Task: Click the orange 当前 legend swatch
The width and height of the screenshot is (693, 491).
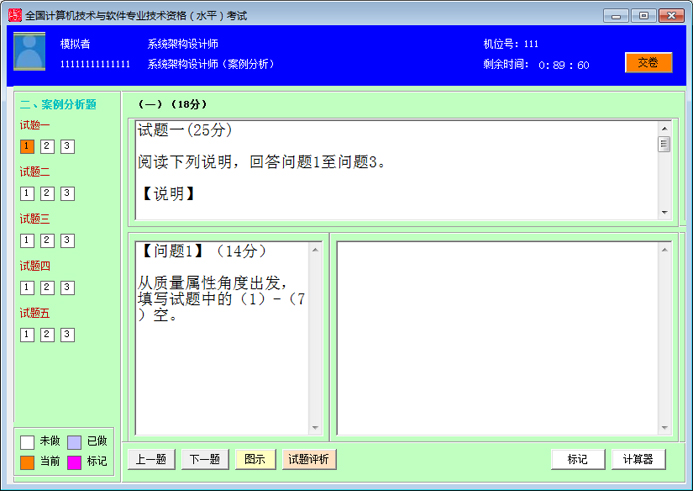Action: pos(27,462)
